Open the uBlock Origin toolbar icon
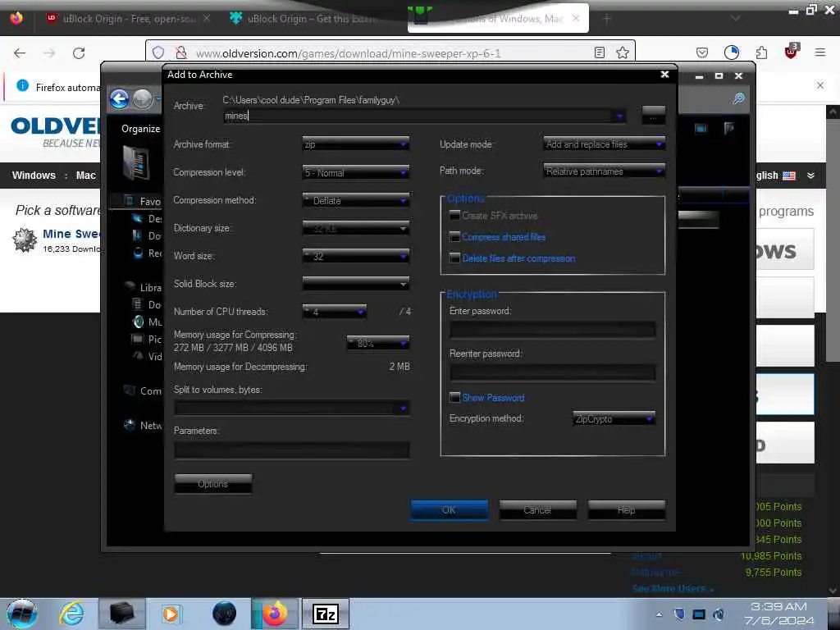840x630 pixels. (792, 52)
